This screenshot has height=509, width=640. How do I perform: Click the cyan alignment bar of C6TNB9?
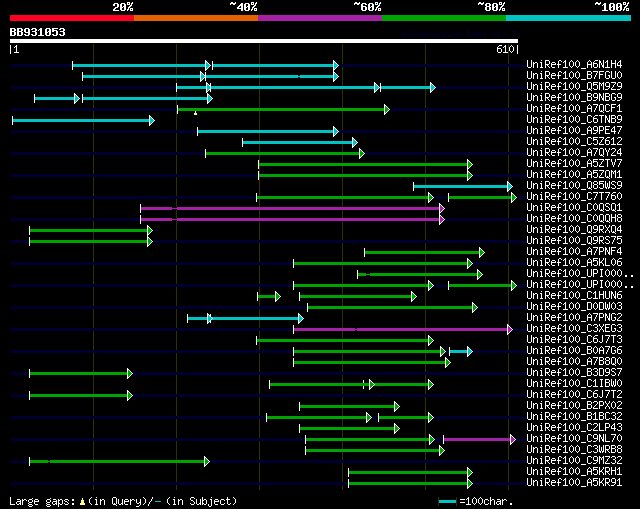click(x=83, y=120)
